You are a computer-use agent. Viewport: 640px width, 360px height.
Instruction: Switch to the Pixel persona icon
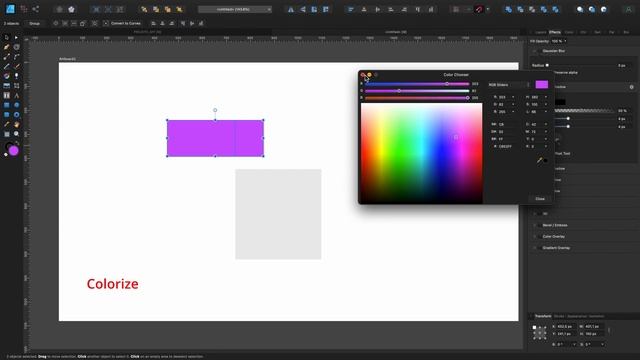click(24, 9)
